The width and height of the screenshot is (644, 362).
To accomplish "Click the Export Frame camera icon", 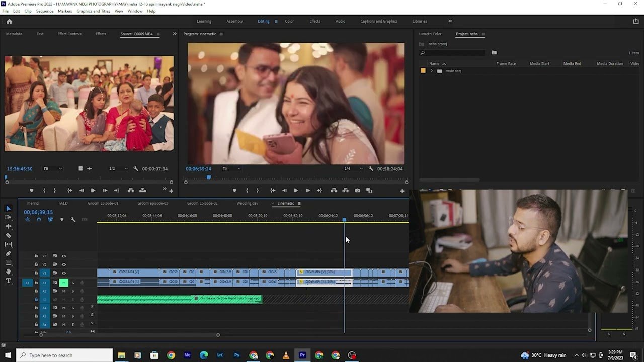I will coord(357,191).
